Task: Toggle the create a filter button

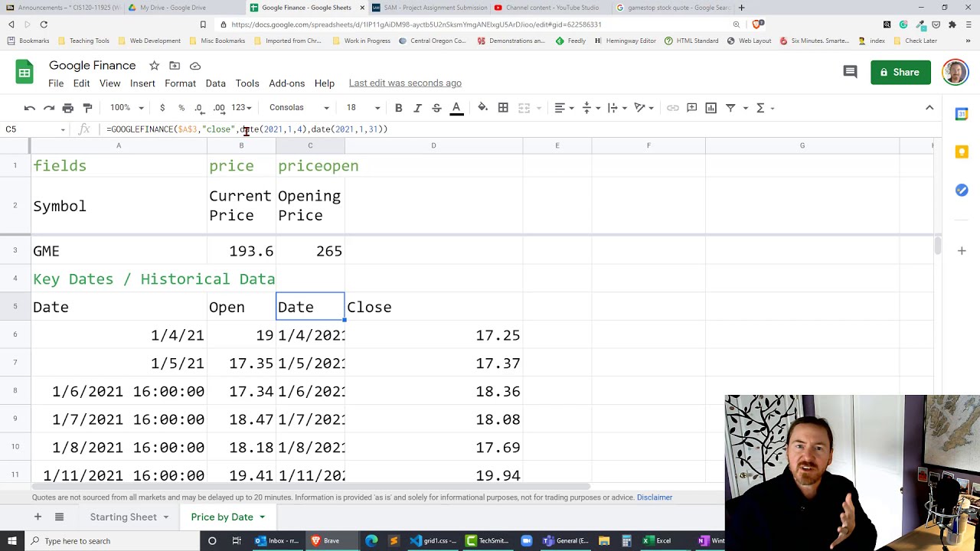Action: pyautogui.click(x=730, y=108)
